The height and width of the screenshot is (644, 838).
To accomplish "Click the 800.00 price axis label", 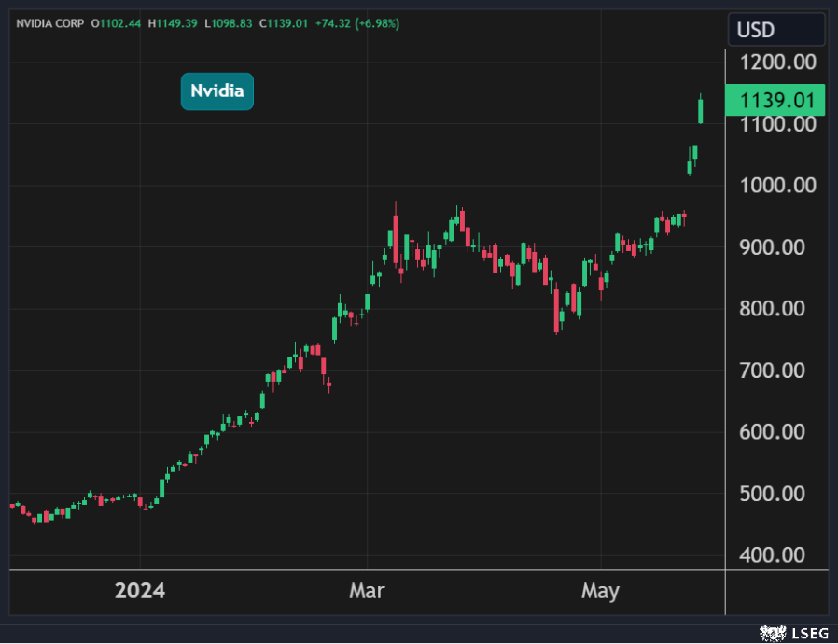I will pos(777,309).
